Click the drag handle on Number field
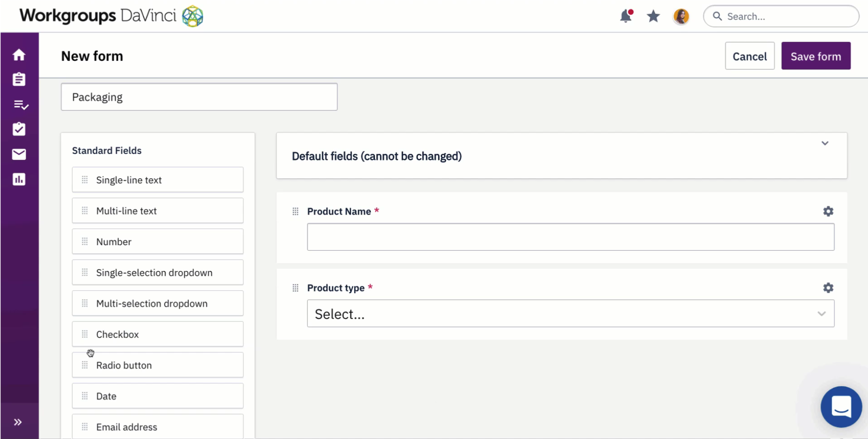This screenshot has height=439, width=868. [x=85, y=242]
